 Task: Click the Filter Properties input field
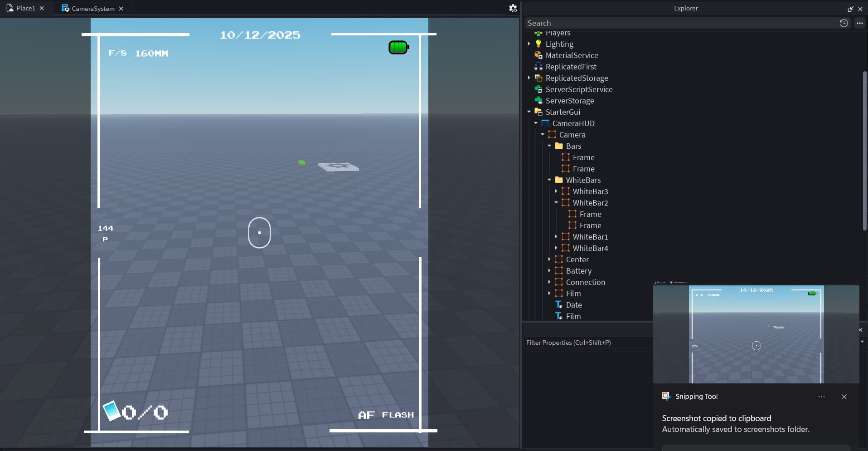(x=588, y=343)
